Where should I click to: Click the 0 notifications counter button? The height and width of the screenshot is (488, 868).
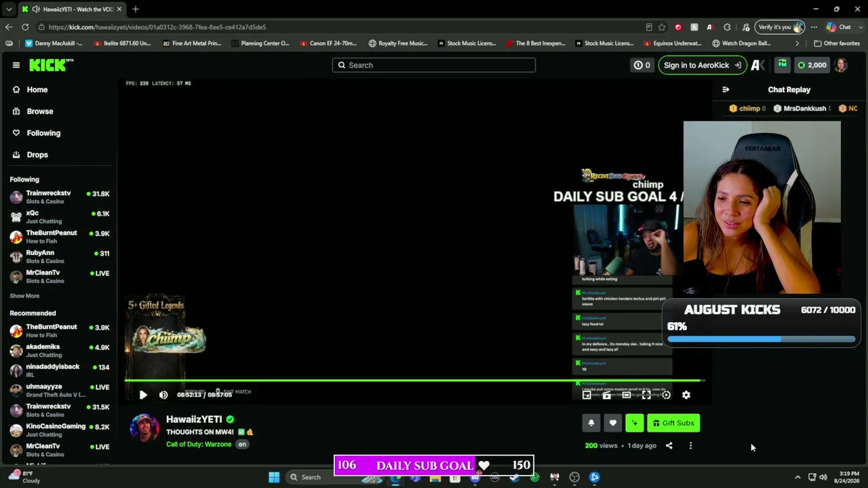[642, 65]
